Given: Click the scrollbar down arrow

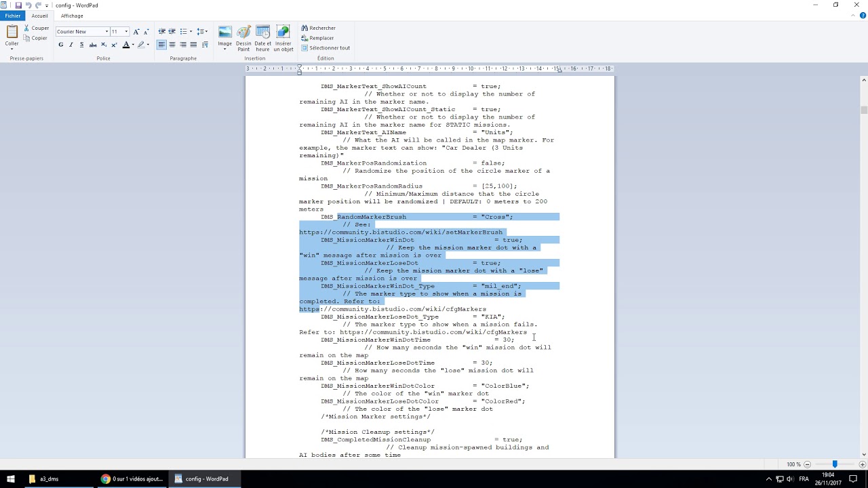Looking at the screenshot, I should [x=864, y=455].
